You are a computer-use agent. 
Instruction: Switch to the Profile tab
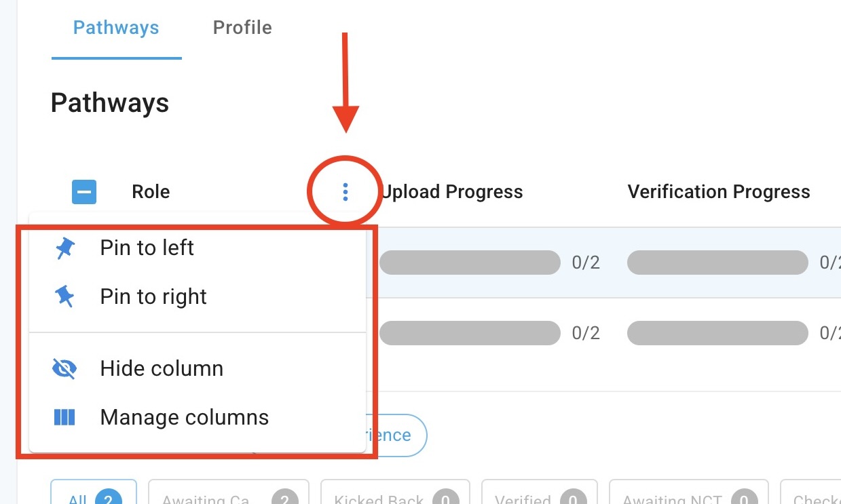click(x=242, y=28)
